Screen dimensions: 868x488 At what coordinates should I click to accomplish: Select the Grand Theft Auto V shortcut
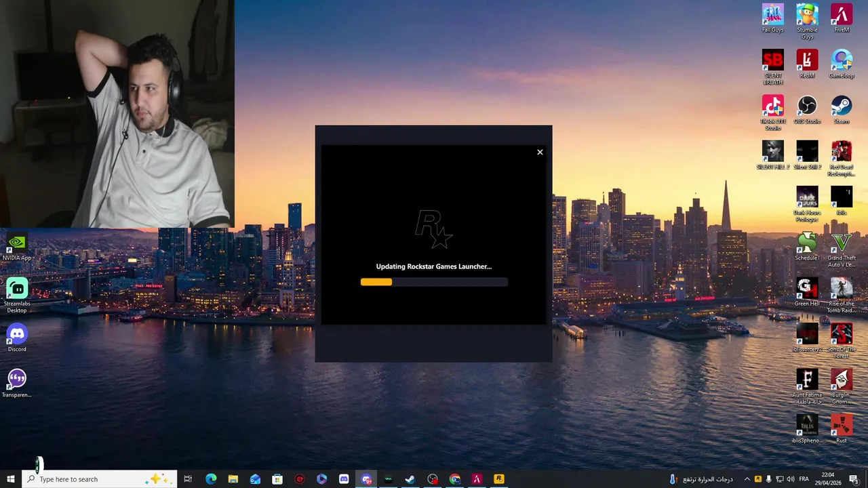842,249
